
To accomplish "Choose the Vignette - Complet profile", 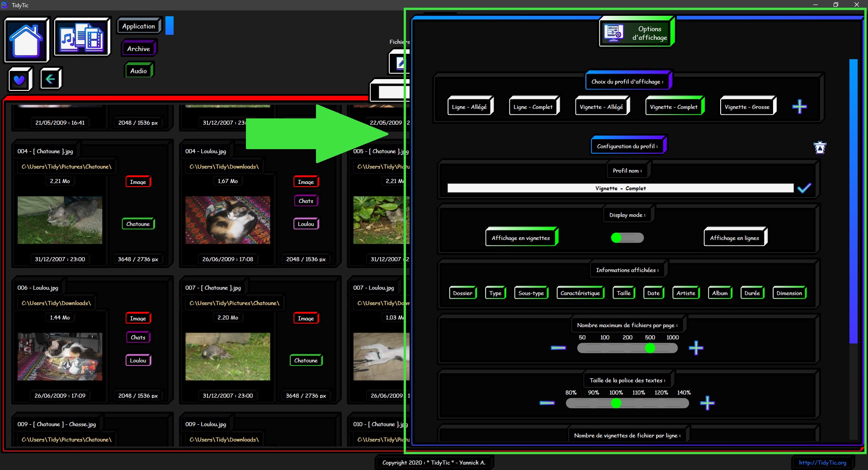I will pos(674,107).
